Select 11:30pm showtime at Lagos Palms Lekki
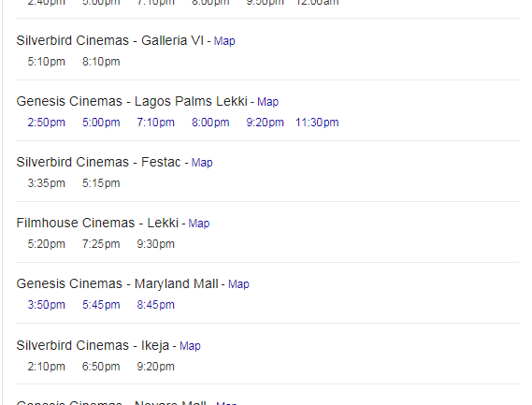Screen dimensions: 532x405 pos(317,123)
